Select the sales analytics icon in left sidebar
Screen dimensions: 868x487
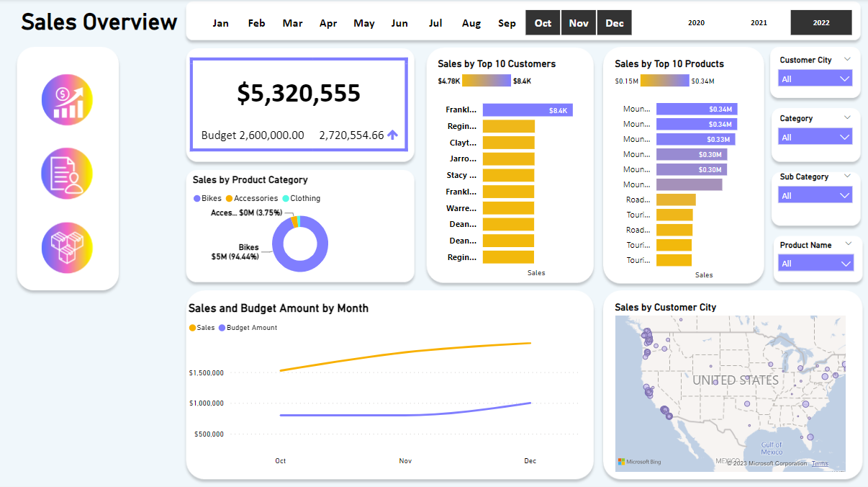click(x=67, y=99)
